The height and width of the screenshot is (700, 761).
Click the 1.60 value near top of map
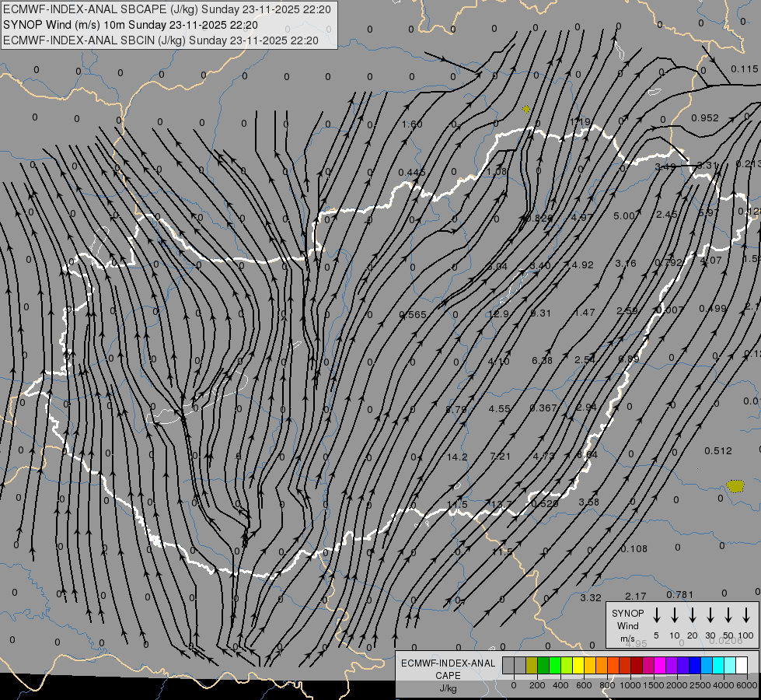(412, 124)
